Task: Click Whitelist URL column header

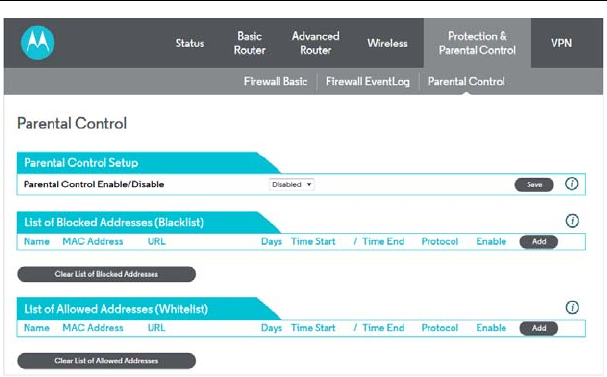Action: pos(156,328)
